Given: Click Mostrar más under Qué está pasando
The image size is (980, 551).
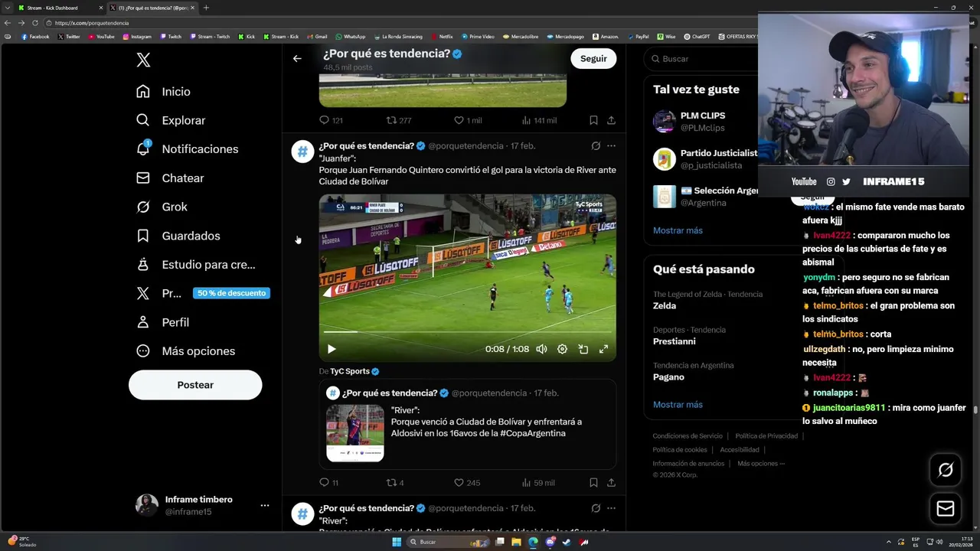Looking at the screenshot, I should coord(678,405).
